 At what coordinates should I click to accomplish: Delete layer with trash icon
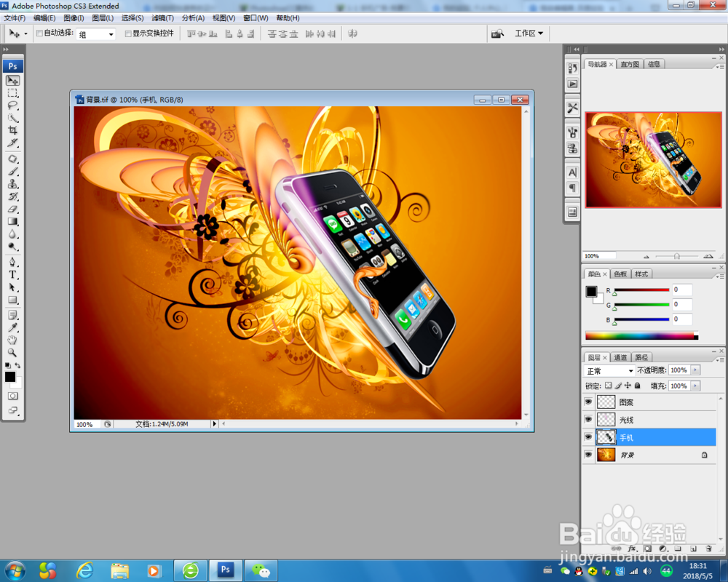(708, 549)
